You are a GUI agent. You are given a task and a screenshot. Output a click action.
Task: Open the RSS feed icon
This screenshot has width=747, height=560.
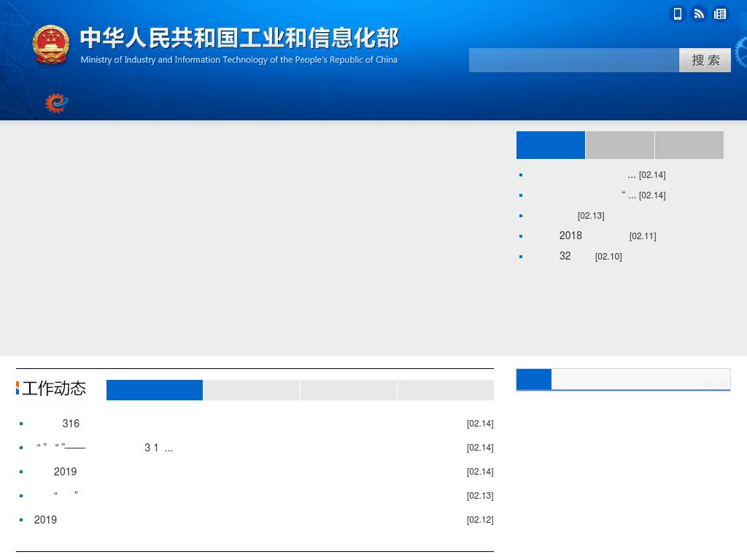click(x=698, y=14)
